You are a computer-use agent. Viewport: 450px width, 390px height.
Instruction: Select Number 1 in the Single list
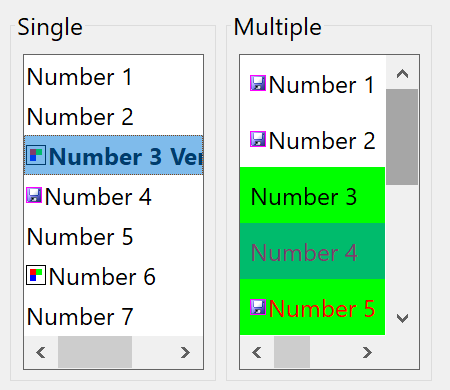(113, 77)
